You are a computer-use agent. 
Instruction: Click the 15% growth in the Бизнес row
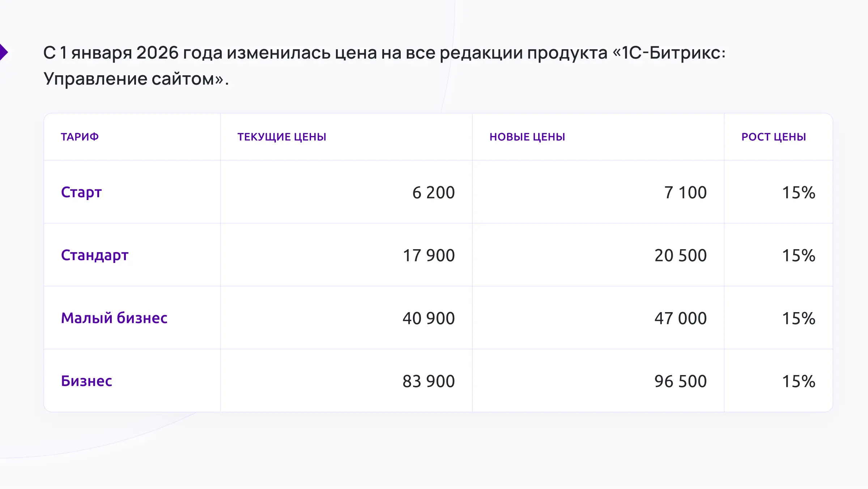pyautogui.click(x=799, y=382)
